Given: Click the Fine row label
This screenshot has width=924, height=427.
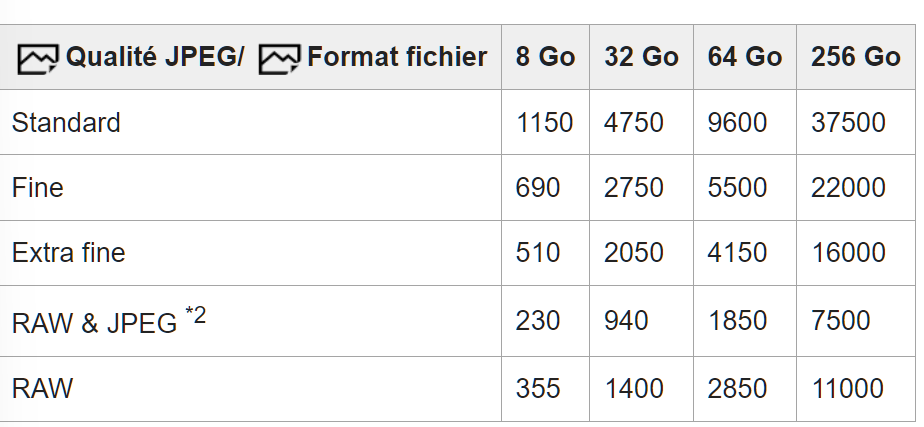Looking at the screenshot, I should [38, 188].
